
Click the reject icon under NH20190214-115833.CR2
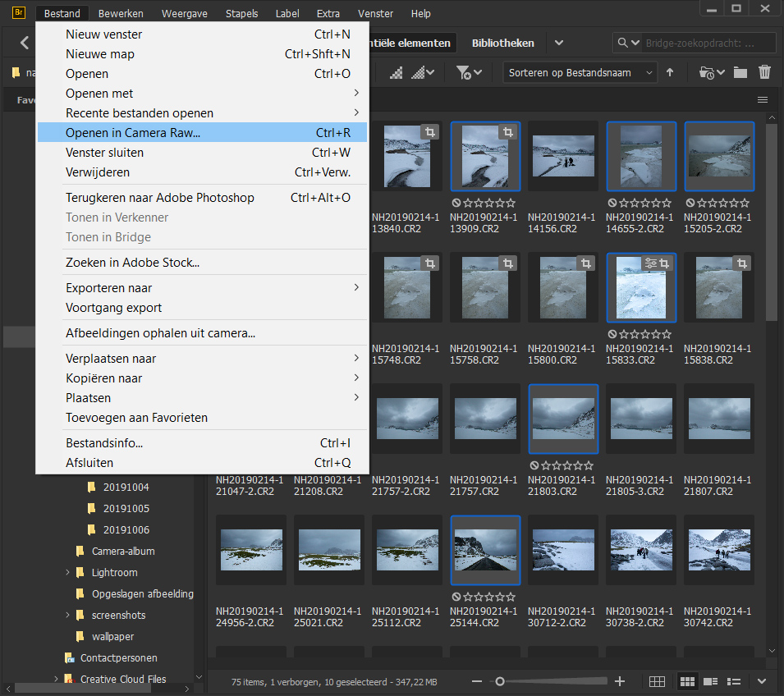pos(612,335)
